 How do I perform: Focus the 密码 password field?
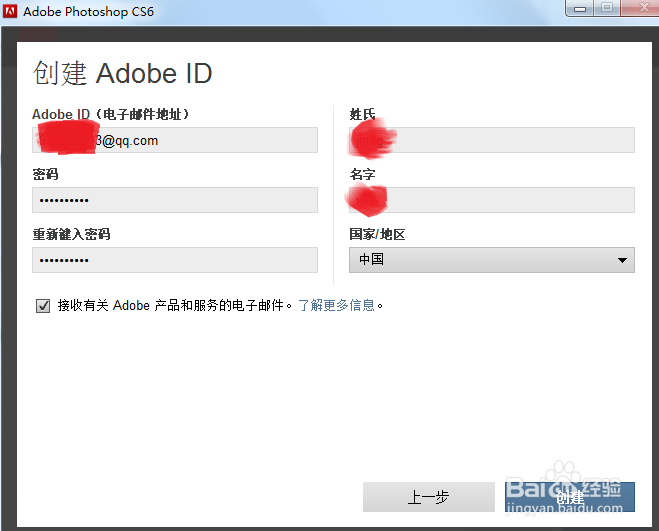click(175, 200)
